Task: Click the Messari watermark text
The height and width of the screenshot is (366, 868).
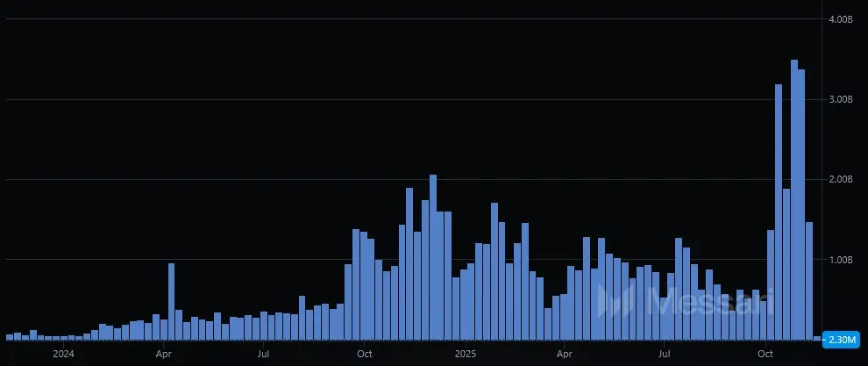Action: pyautogui.click(x=710, y=301)
